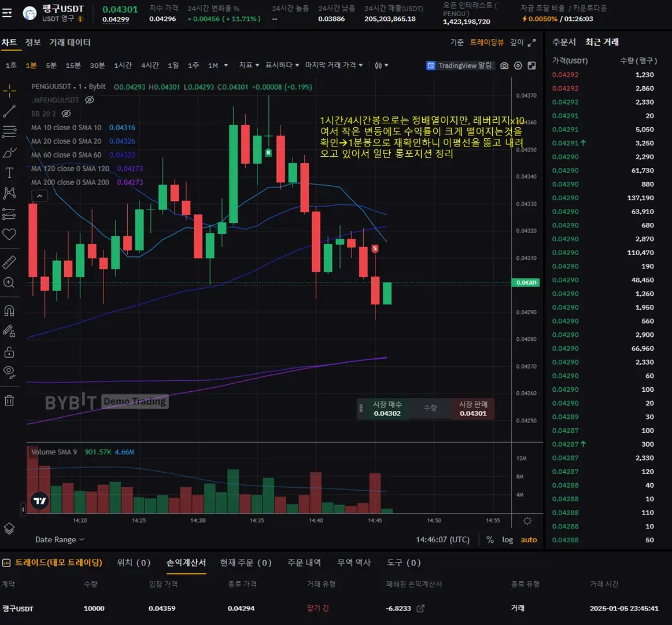Select the crosshair cursor tool
672x625 pixels.
point(9,90)
